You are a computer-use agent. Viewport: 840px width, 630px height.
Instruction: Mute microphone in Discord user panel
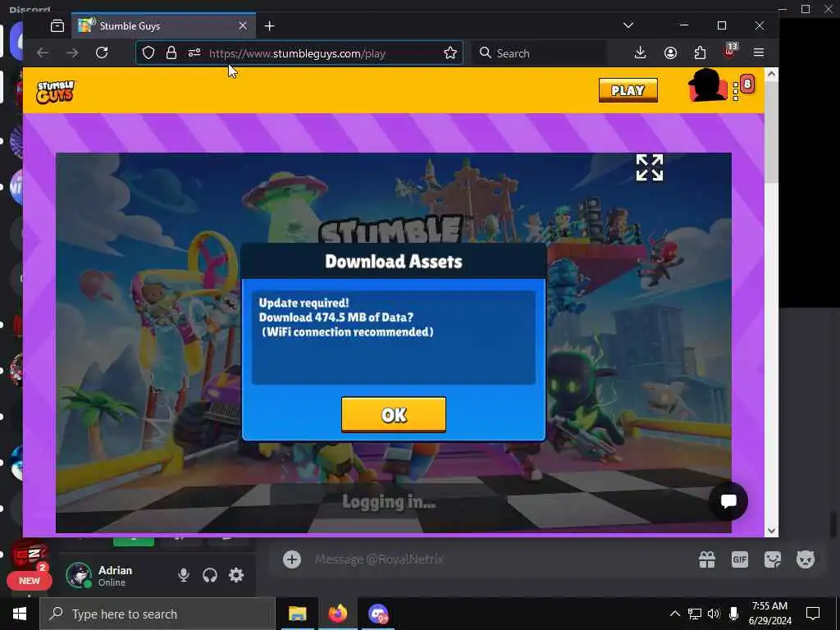(183, 575)
